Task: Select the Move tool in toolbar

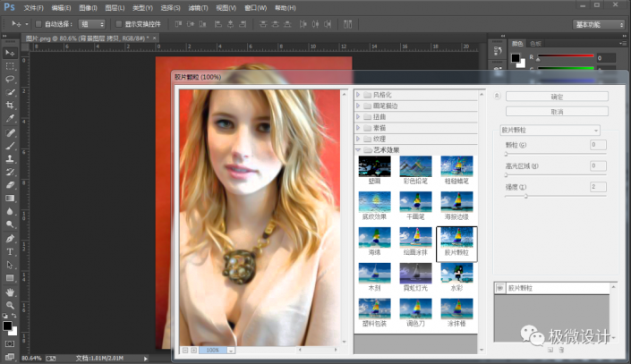Action: (x=10, y=53)
